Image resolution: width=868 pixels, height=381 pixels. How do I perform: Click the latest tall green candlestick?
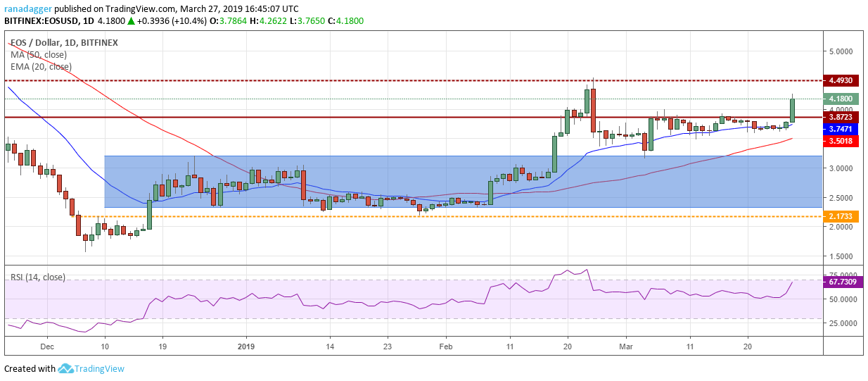pos(793,110)
